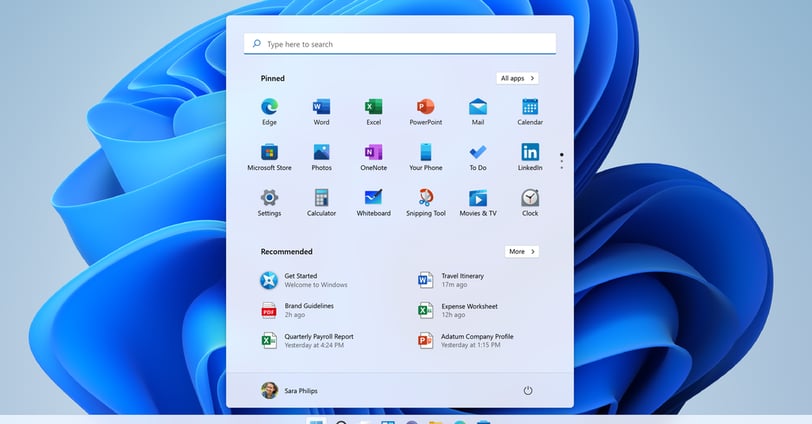Click the Start button on taskbar
The image size is (812, 424).
point(316,421)
